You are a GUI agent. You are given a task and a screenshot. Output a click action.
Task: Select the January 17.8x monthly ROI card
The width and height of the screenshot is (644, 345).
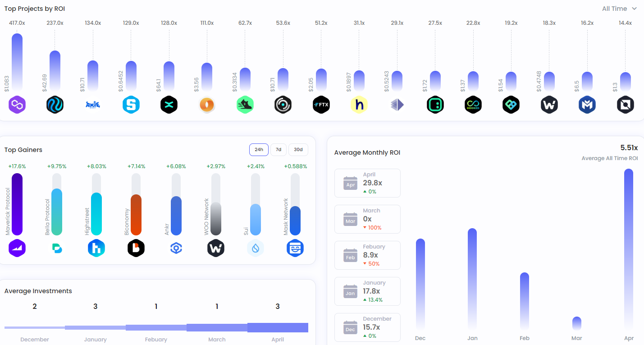[367, 291]
